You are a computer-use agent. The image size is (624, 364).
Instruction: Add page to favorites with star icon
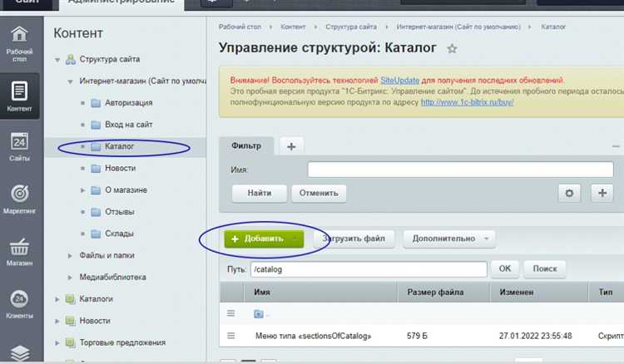tap(452, 49)
